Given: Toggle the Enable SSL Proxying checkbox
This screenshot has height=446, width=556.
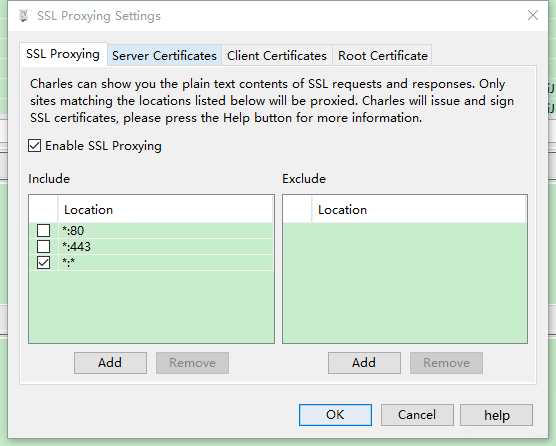Looking at the screenshot, I should [34, 146].
